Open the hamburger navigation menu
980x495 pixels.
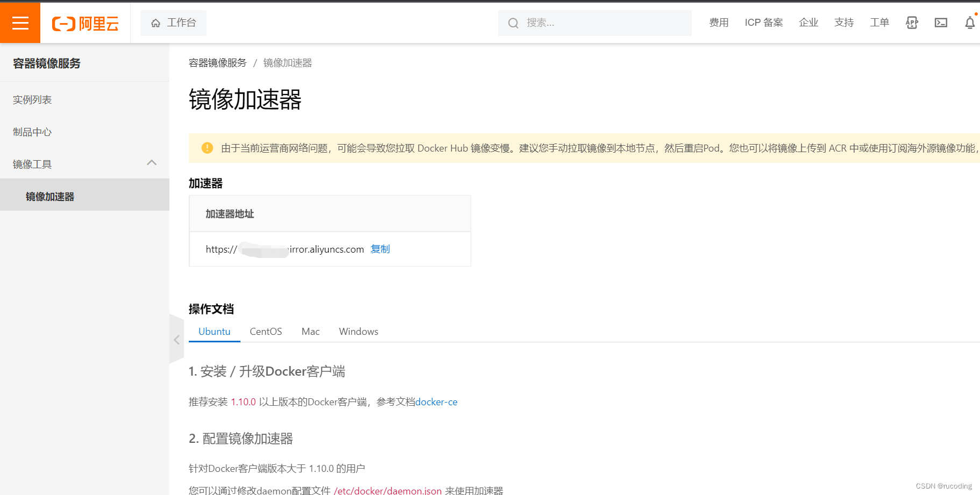pyautogui.click(x=20, y=23)
